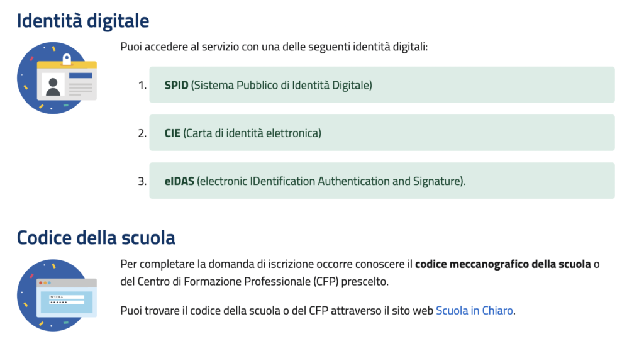
Task: Click bold text codice meccanografico della scuola
Action: click(x=502, y=264)
